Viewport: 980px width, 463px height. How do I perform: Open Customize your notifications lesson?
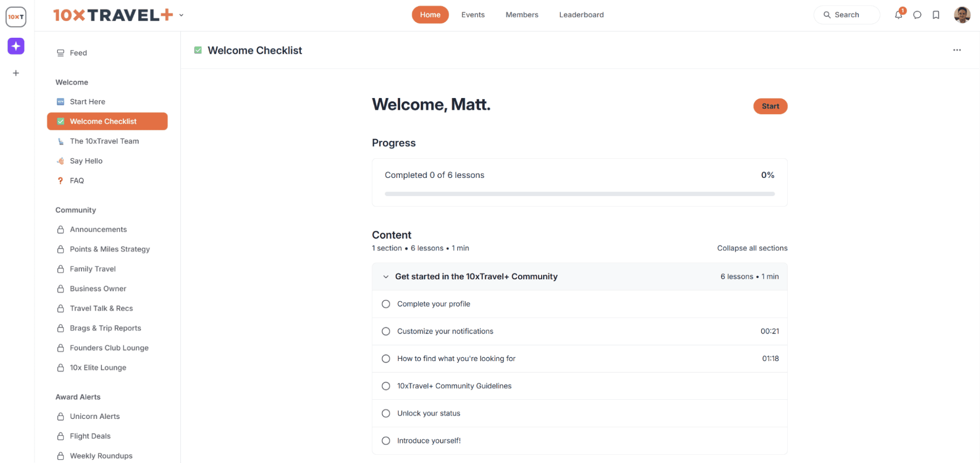tap(579, 331)
